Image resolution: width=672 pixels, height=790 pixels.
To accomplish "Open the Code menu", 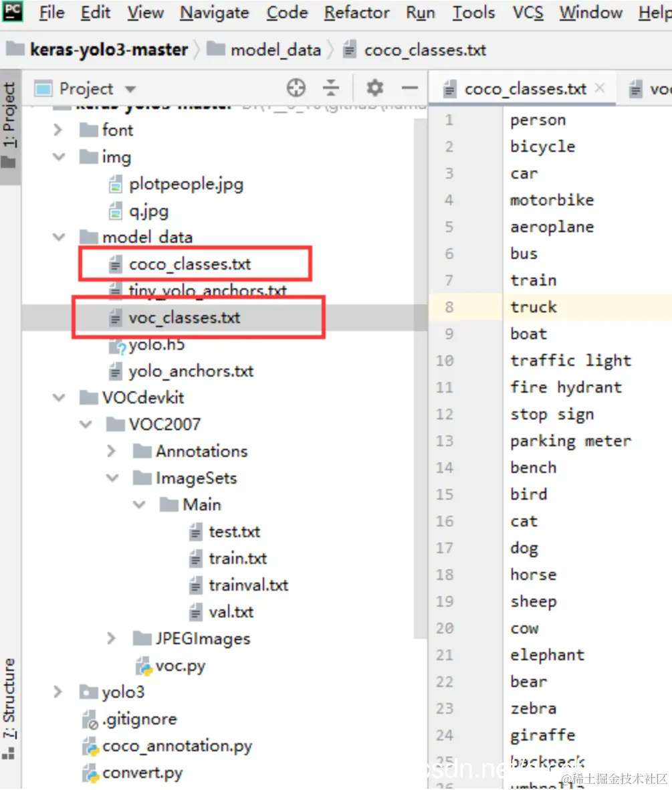I will [x=287, y=12].
